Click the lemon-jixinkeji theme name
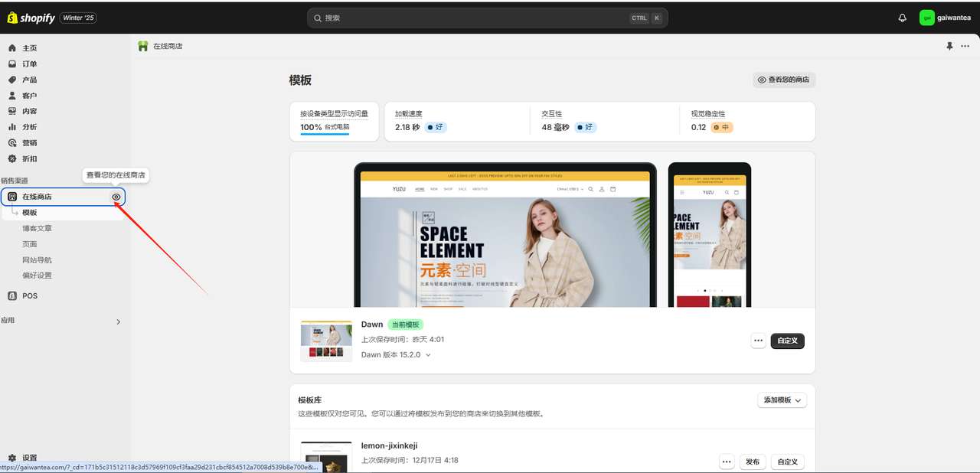 pyautogui.click(x=390, y=445)
